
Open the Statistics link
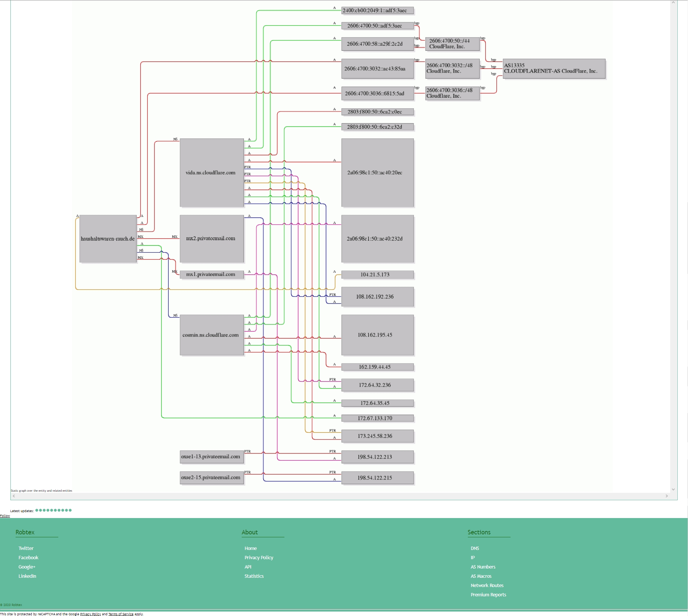coord(254,576)
